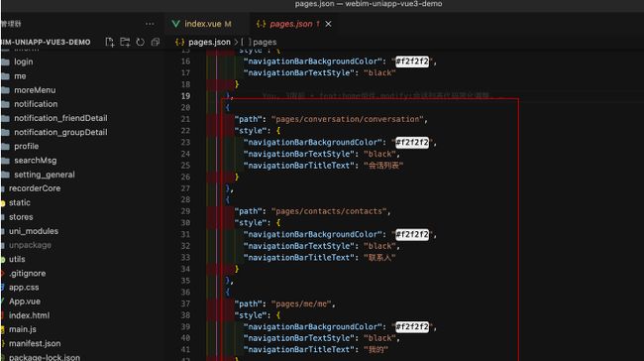The height and width of the screenshot is (361, 644).
Task: Click the "style" key on line 30
Action: 251,223
